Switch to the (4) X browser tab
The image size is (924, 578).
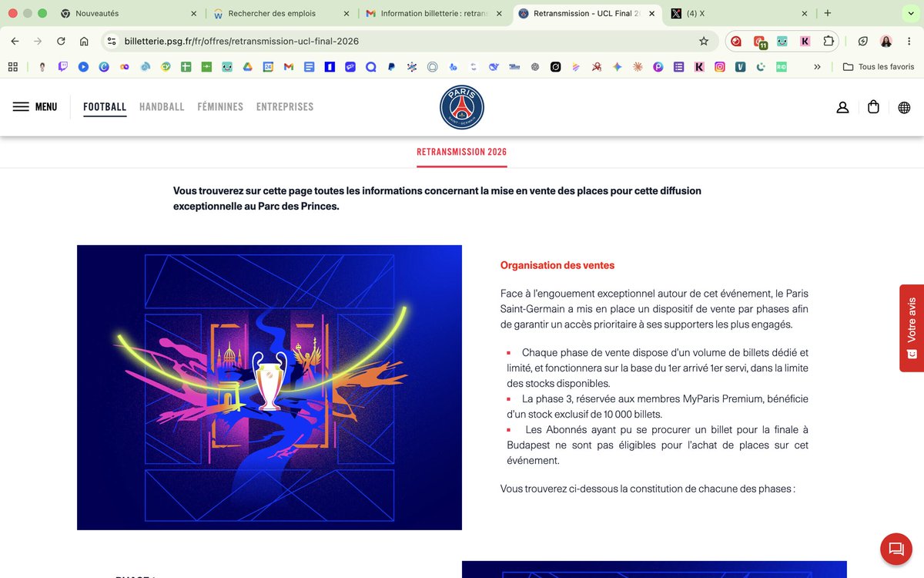(738, 14)
